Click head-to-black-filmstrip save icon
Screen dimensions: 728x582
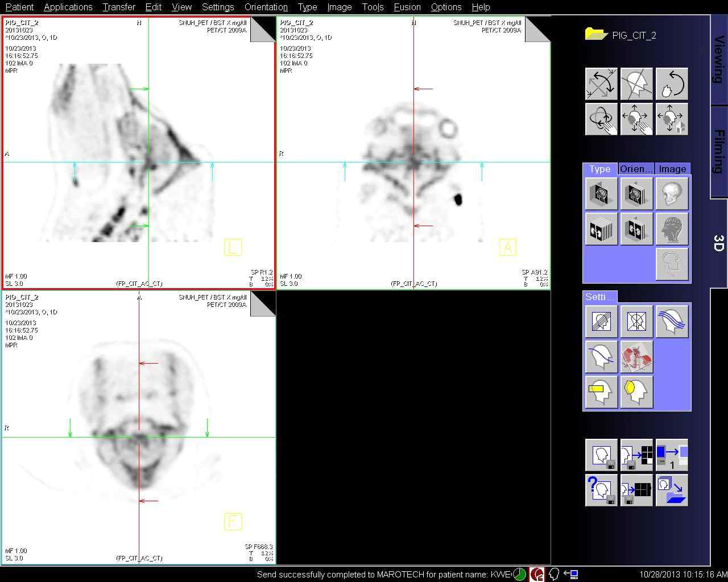pos(636,490)
